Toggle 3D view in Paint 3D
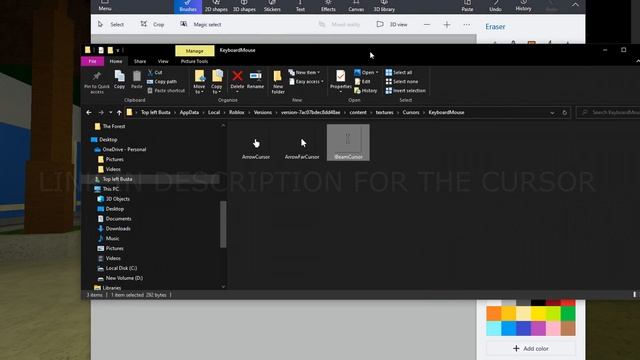This screenshot has height=360, width=640. [392, 24]
